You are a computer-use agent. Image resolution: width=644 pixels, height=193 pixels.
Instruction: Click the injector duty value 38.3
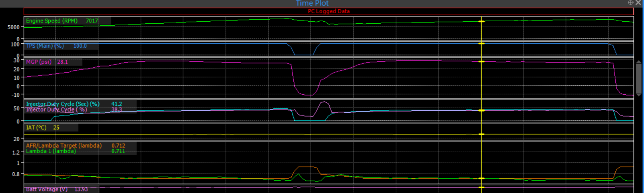pyautogui.click(x=117, y=110)
